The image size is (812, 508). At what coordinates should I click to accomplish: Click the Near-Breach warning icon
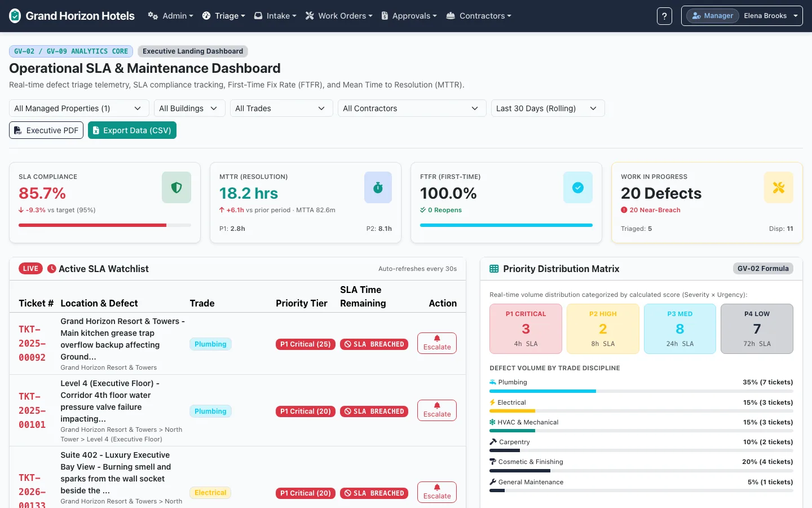tap(624, 210)
